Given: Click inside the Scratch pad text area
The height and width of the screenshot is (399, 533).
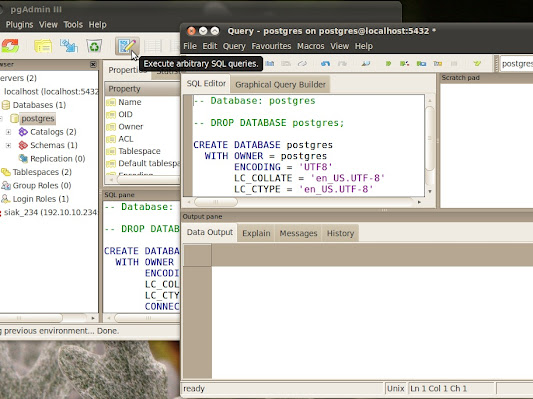Looking at the screenshot, I should pyautogui.click(x=486, y=145).
